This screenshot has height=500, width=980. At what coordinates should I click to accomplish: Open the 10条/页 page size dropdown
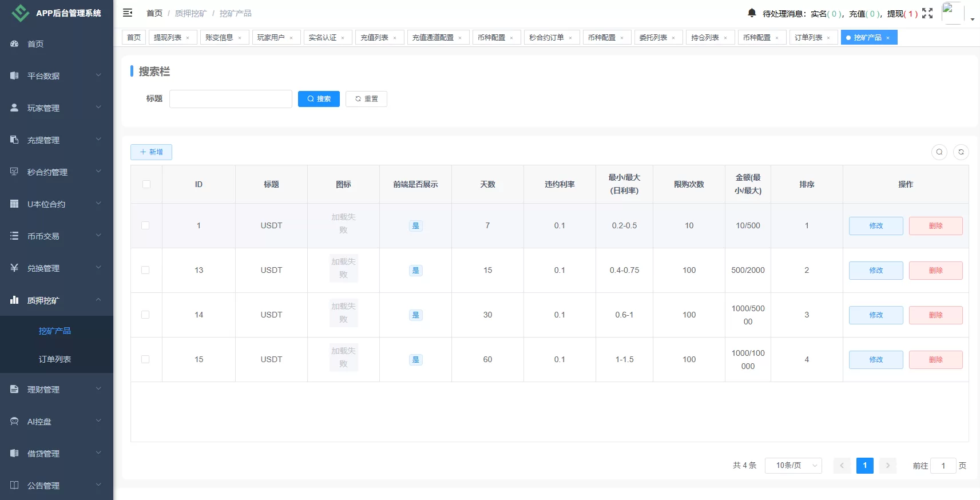(793, 466)
